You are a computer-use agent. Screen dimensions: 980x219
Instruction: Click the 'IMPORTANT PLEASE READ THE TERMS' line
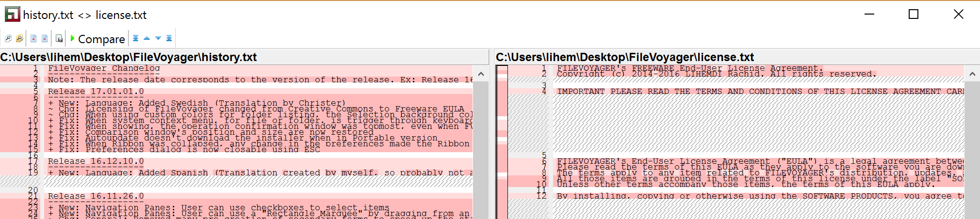point(760,91)
